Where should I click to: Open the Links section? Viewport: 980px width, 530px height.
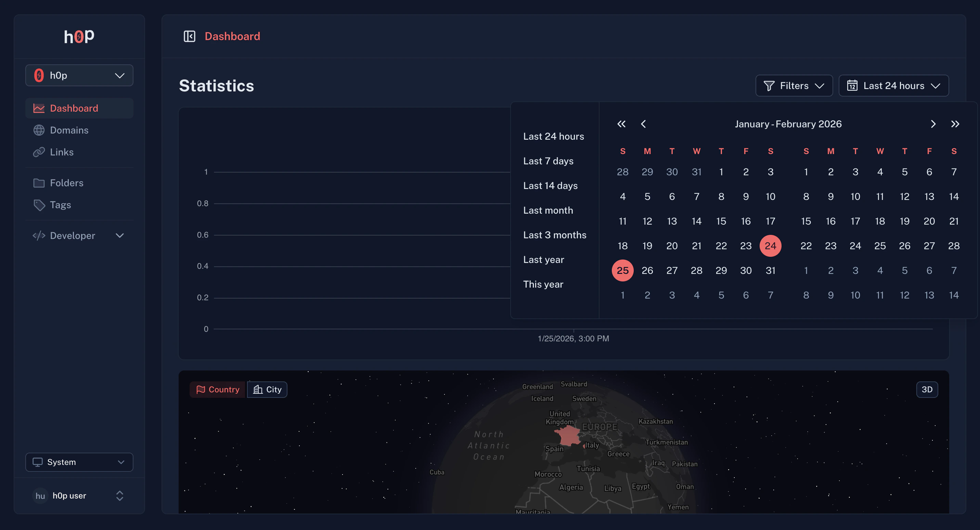click(x=62, y=152)
